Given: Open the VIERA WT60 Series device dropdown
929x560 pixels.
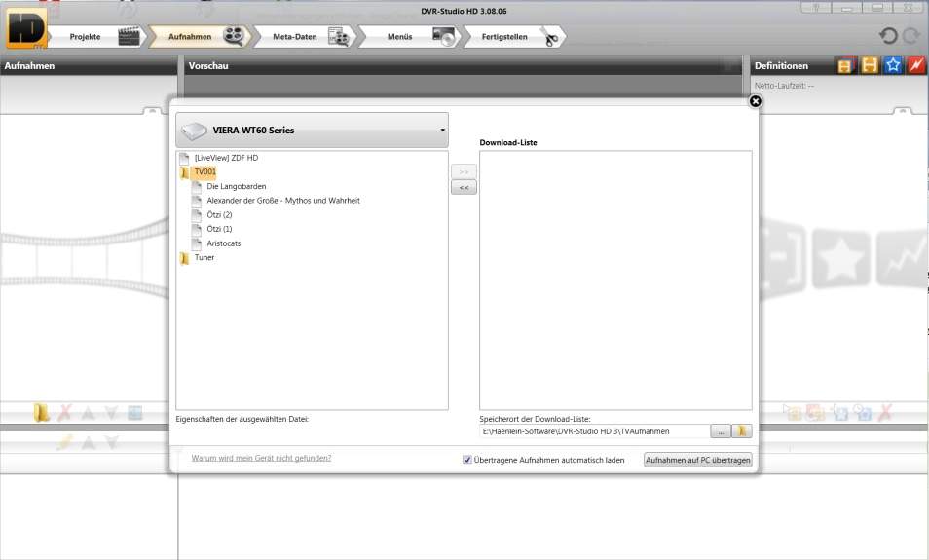Looking at the screenshot, I should pos(312,130).
